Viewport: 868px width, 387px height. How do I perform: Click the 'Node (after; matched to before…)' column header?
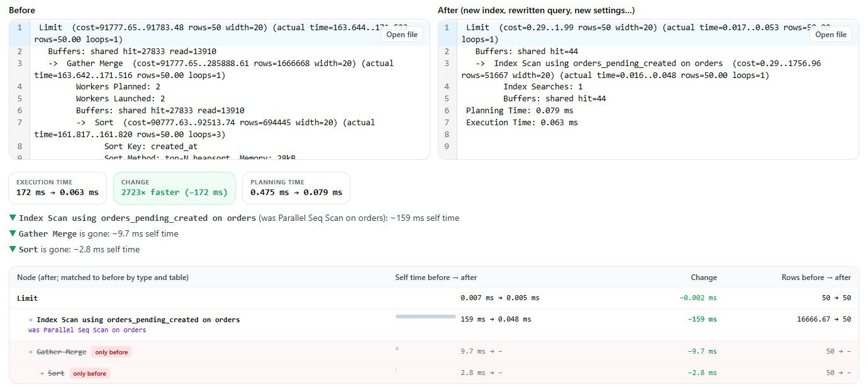tap(103, 278)
